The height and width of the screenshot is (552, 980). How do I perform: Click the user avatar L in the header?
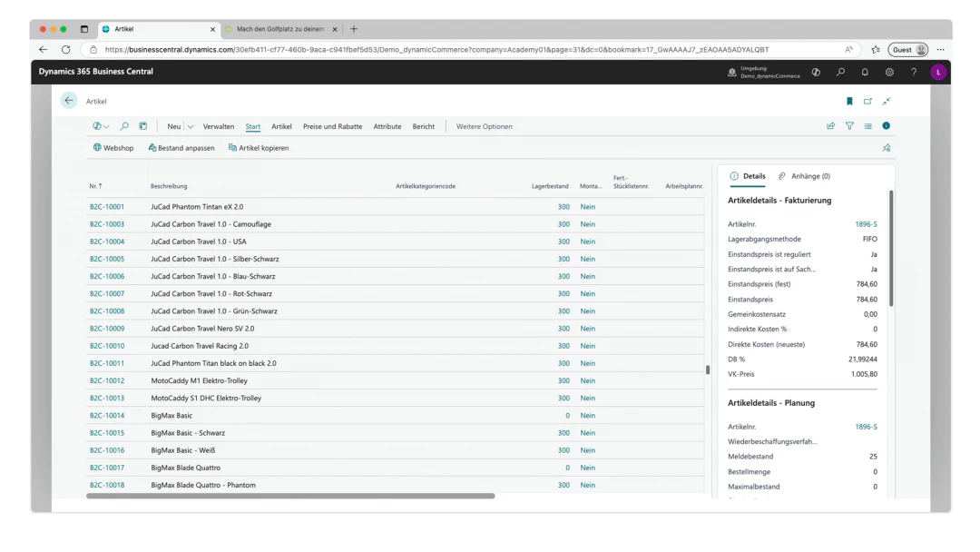938,72
